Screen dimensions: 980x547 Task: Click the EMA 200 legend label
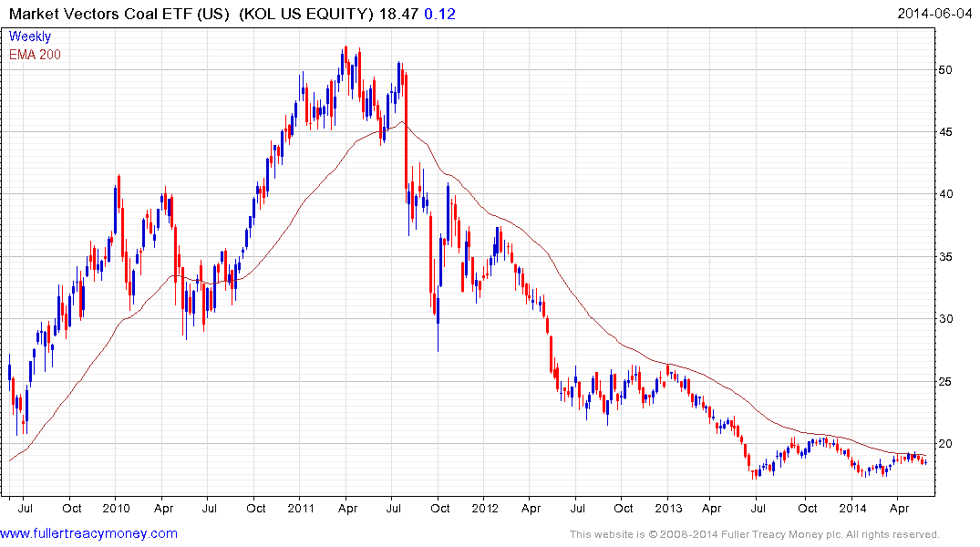point(35,55)
